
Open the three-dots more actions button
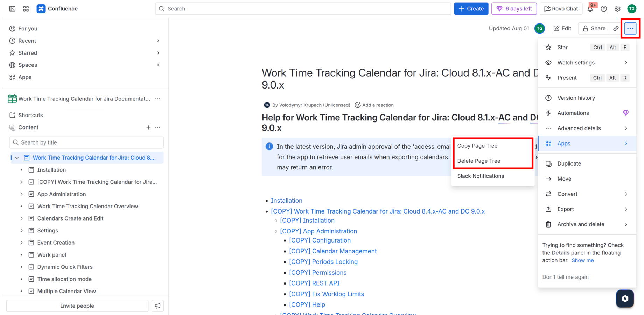point(630,29)
